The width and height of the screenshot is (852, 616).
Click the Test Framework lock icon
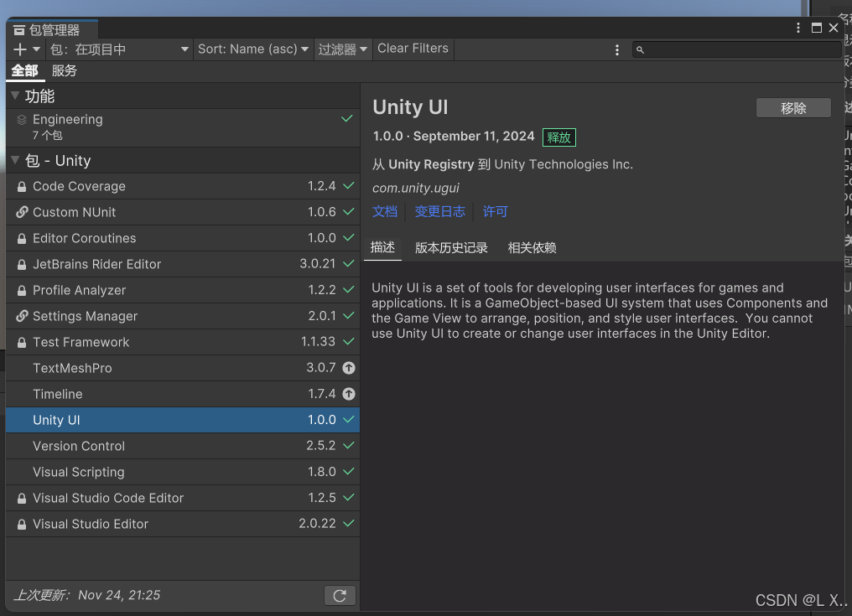tap(22, 343)
